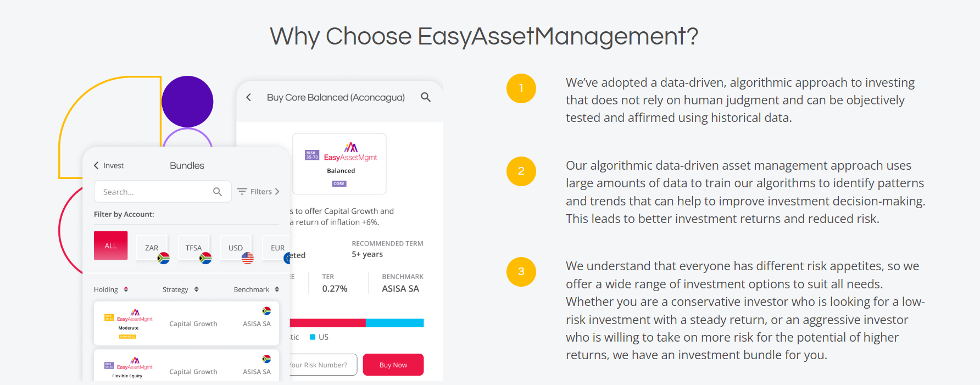980x385 pixels.
Task: Select the ALL account filter
Action: [x=110, y=245]
